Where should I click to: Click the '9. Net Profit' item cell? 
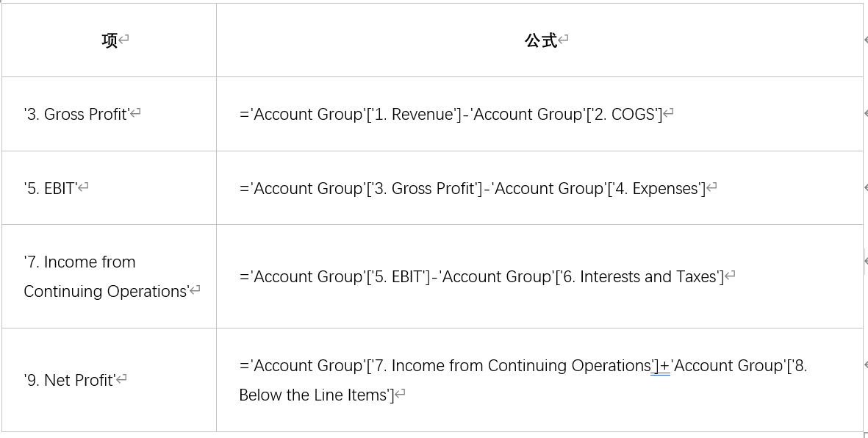(109, 380)
